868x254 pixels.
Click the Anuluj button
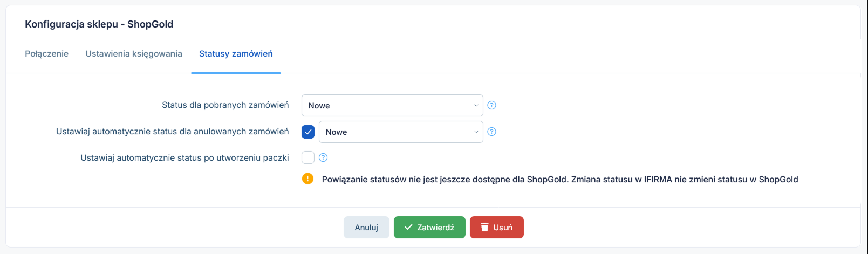click(x=366, y=227)
